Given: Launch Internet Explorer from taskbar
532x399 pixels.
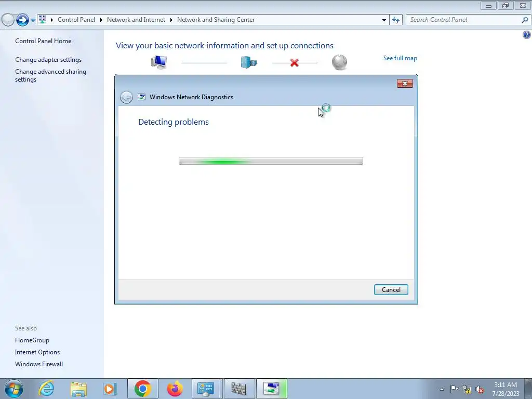Looking at the screenshot, I should (x=46, y=389).
